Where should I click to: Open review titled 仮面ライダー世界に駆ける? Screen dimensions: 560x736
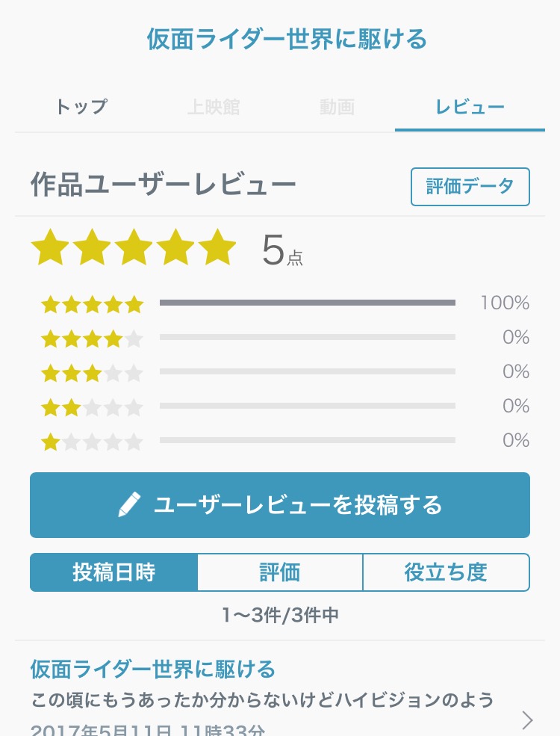(152, 669)
